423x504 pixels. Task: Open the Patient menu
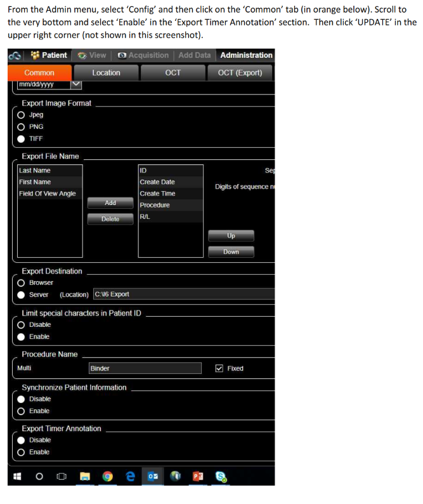(x=49, y=55)
